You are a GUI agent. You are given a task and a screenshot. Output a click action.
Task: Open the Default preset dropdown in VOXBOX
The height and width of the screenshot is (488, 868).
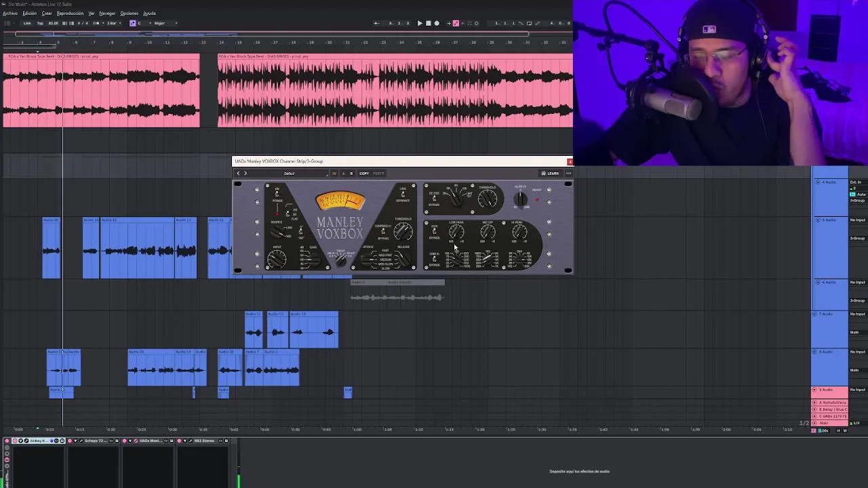click(290, 174)
